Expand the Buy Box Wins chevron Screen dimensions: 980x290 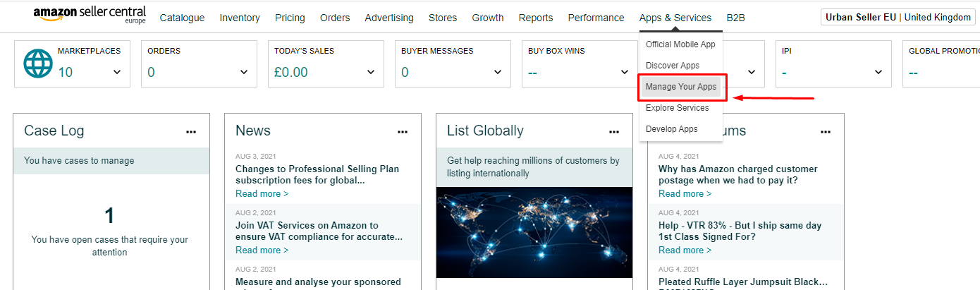click(x=625, y=72)
